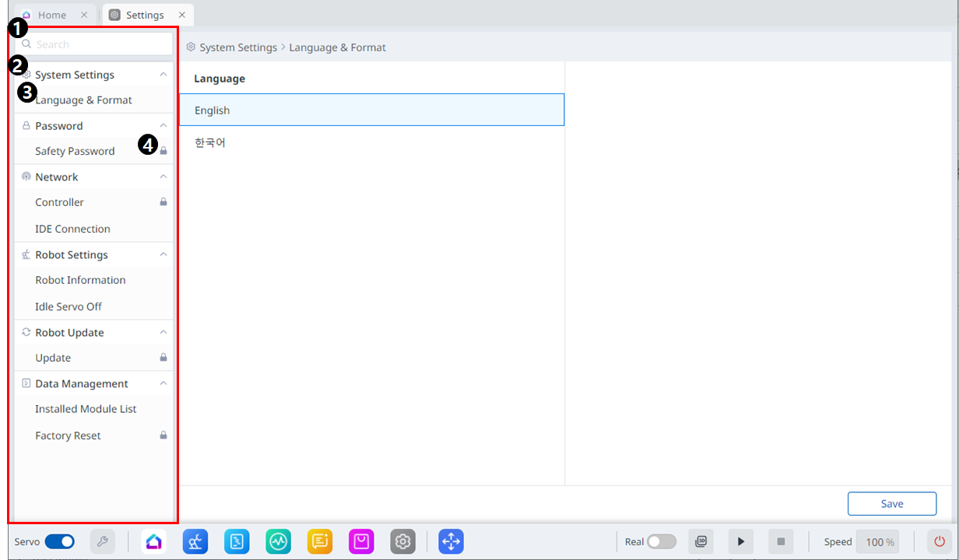This screenshot has height=560, width=959.
Task: Open the Home module icon in bottom bar
Action: coord(153,541)
